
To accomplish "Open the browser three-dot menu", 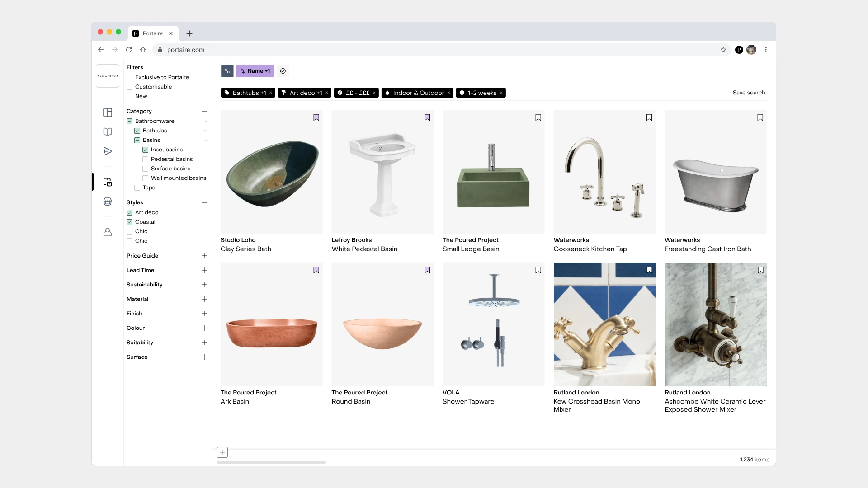I will pos(766,50).
